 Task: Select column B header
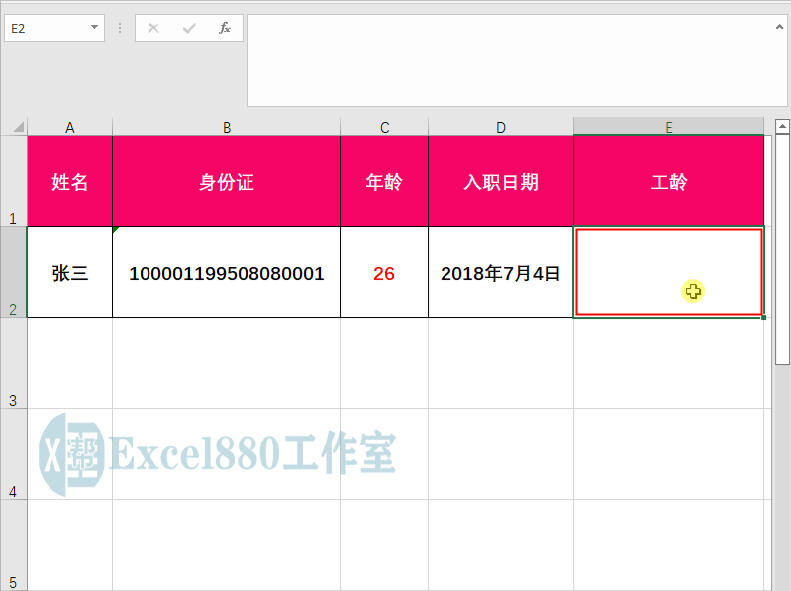coord(227,127)
